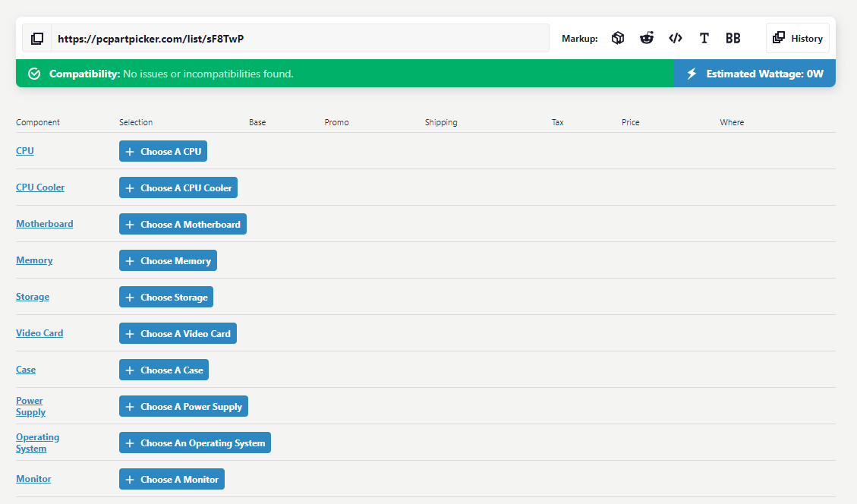Open the CPU Cooler component link
The width and height of the screenshot is (857, 504).
40,187
